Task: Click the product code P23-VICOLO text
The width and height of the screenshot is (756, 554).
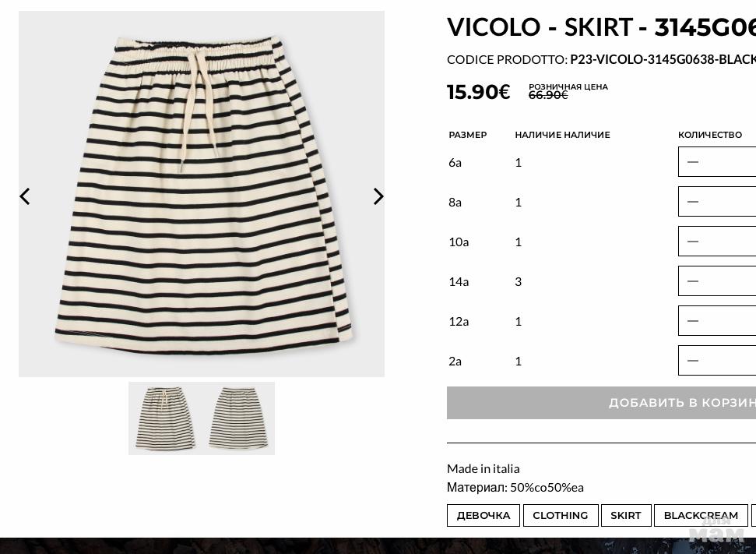Action: pyautogui.click(x=663, y=59)
